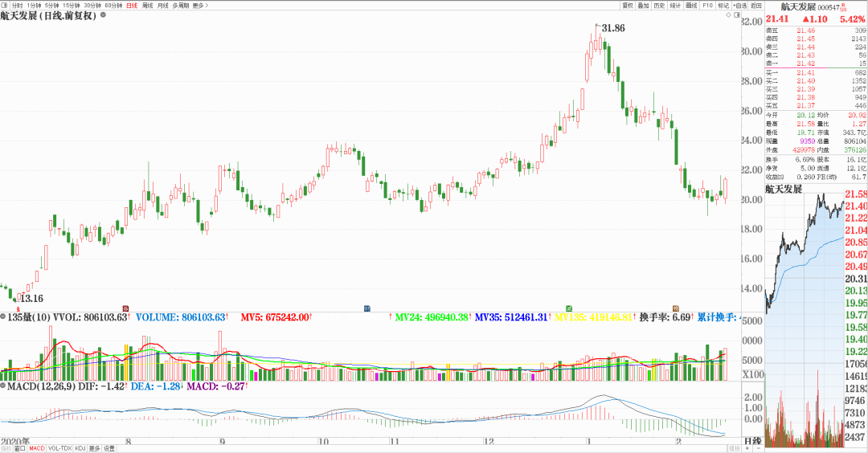
Task: Click the 今开 20.13 value
Action: [x=805, y=115]
